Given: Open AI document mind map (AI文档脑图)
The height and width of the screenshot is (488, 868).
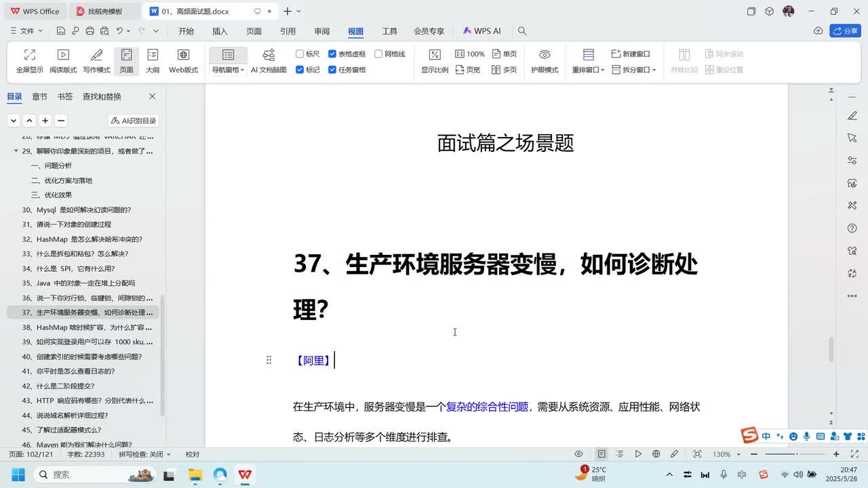Looking at the screenshot, I should coord(269,61).
